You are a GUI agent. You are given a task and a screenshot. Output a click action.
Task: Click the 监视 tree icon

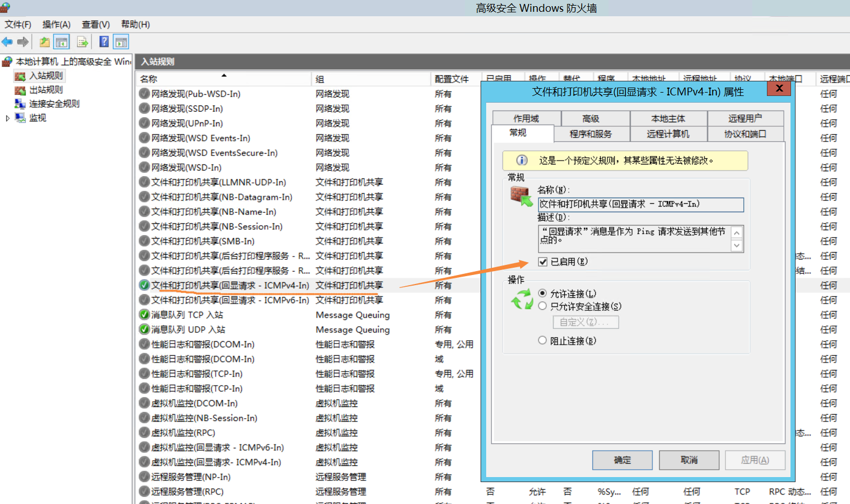point(20,118)
